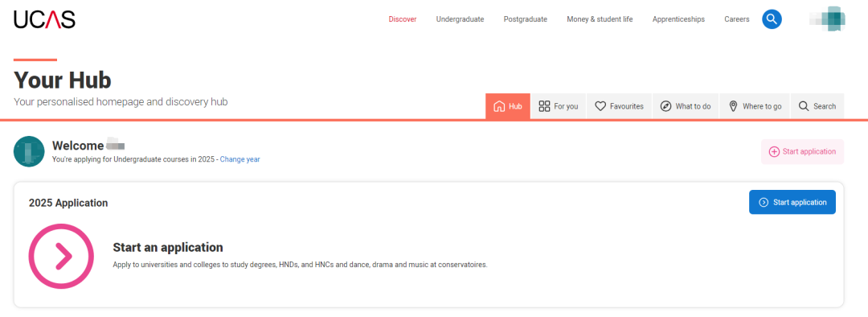Switch to the For you tab
Image resolution: width=868 pixels, height=317 pixels.
558,106
